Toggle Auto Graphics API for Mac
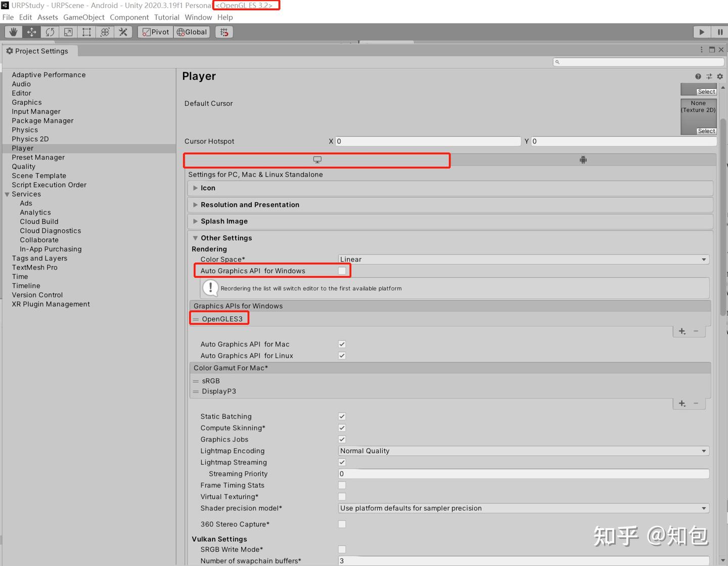The height and width of the screenshot is (566, 728). (x=342, y=344)
